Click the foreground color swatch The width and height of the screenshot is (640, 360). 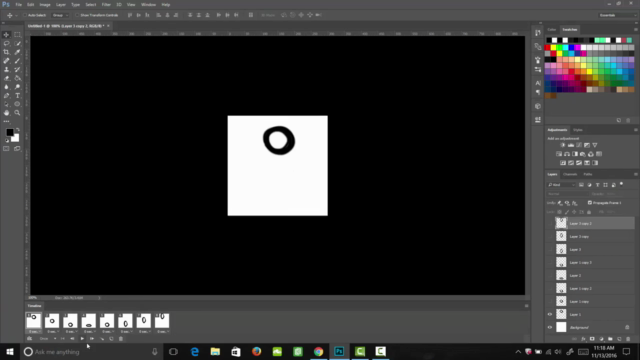tap(9, 133)
